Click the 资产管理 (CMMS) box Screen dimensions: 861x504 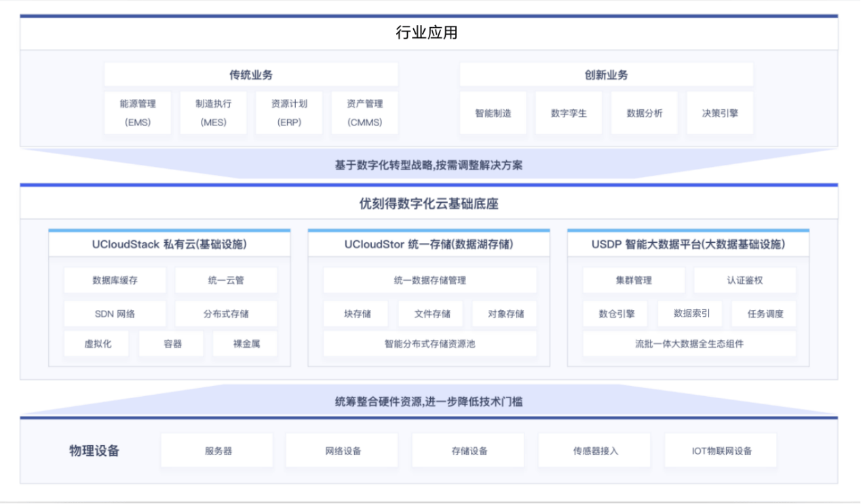(365, 113)
